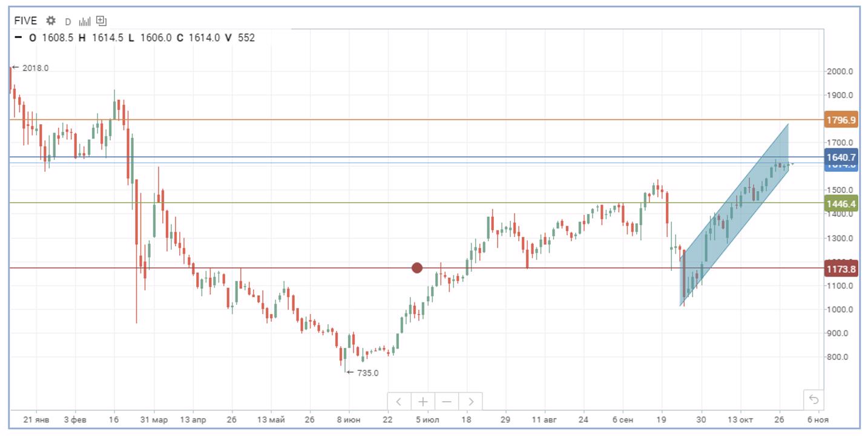Open chart settings gear icon
The height and width of the screenshot is (438, 868).
(x=51, y=21)
